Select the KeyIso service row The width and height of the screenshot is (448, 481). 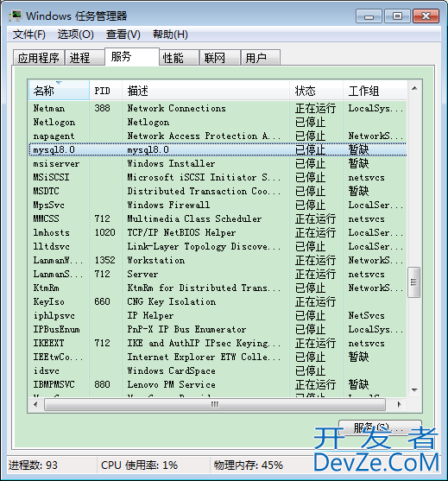pyautogui.click(x=218, y=301)
